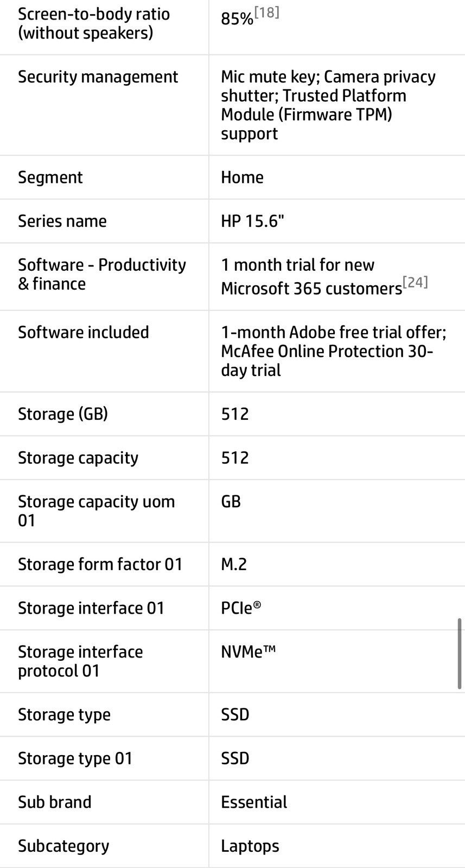Tap the Storage capacity label
This screenshot has width=465, height=868.
[x=78, y=458]
